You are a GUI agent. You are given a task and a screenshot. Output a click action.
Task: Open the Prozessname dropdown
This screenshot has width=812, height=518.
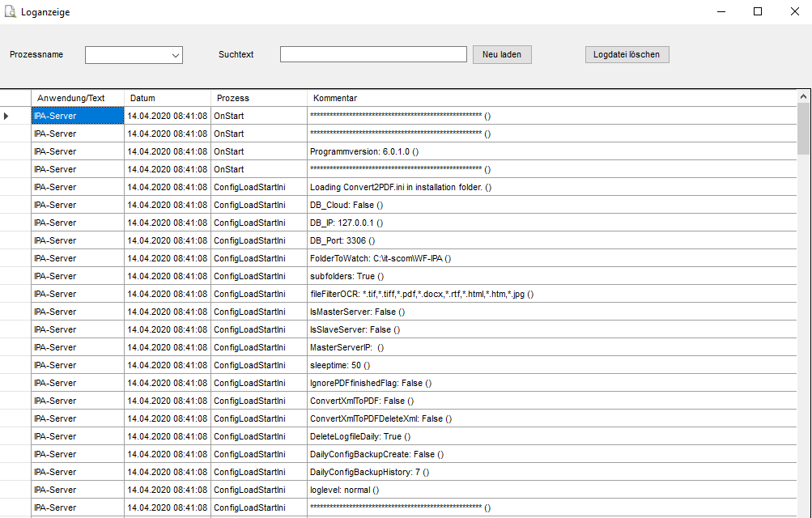[134, 55]
